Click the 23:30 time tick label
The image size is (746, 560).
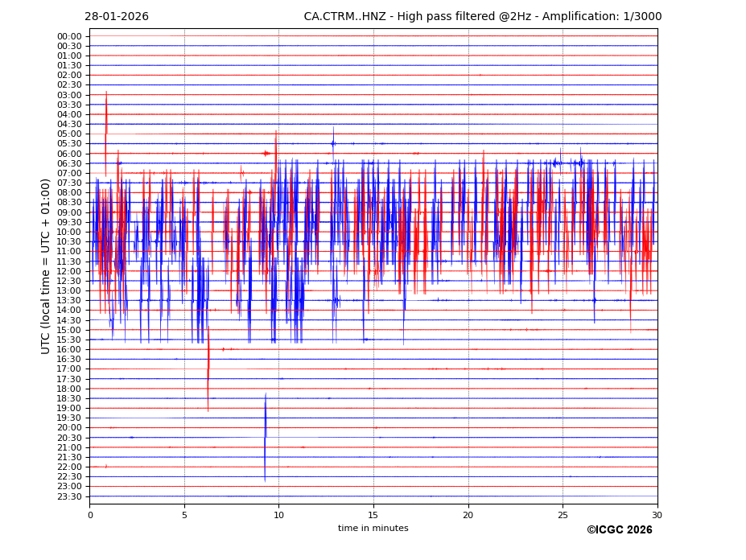point(69,496)
